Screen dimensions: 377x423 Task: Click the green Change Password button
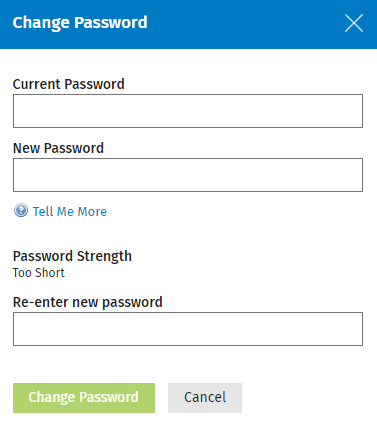pyautogui.click(x=84, y=398)
